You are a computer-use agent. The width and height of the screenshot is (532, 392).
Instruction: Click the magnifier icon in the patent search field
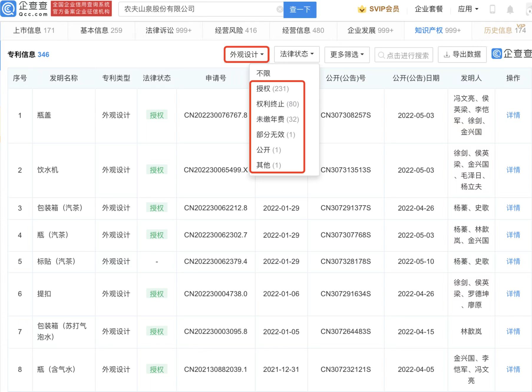coord(381,55)
